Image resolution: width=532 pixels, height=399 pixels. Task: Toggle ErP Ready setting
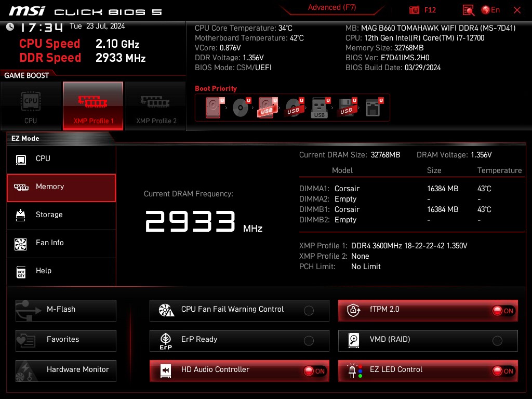pyautogui.click(x=239, y=341)
